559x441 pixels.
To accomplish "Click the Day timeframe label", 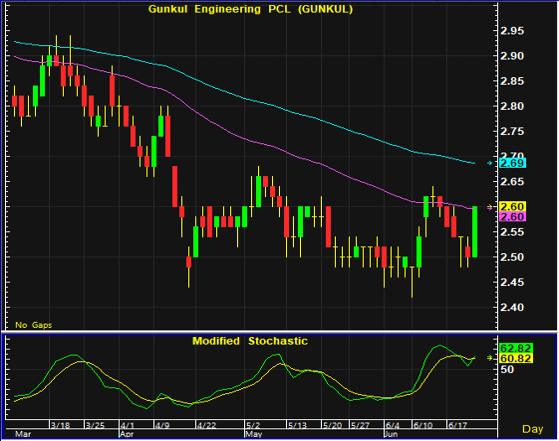I will pos(532,429).
